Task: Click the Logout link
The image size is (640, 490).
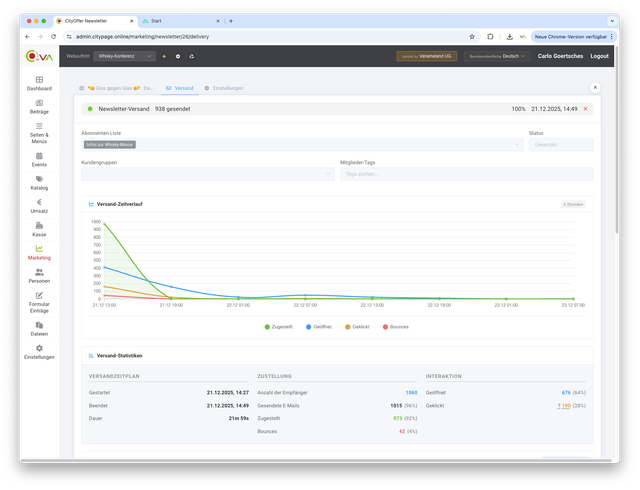Action: point(599,56)
